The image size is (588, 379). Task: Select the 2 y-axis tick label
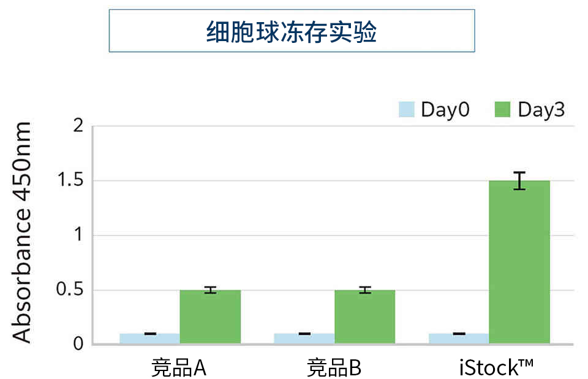[77, 126]
